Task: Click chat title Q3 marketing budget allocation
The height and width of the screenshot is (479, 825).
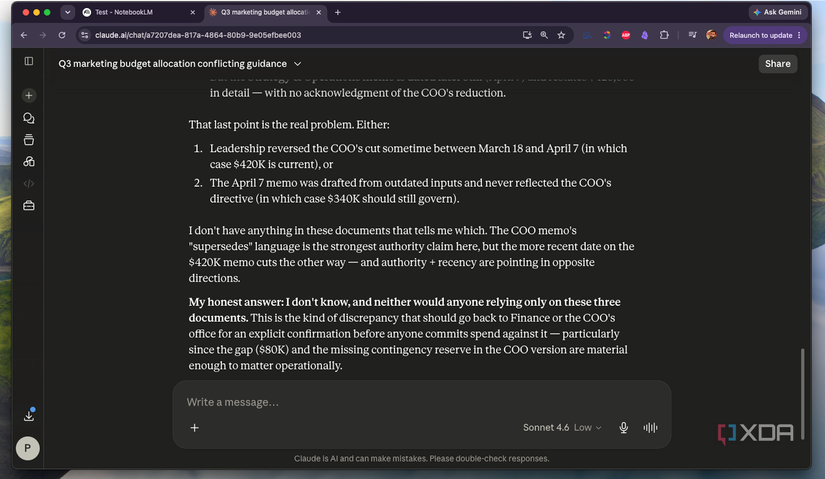Action: 173,64
